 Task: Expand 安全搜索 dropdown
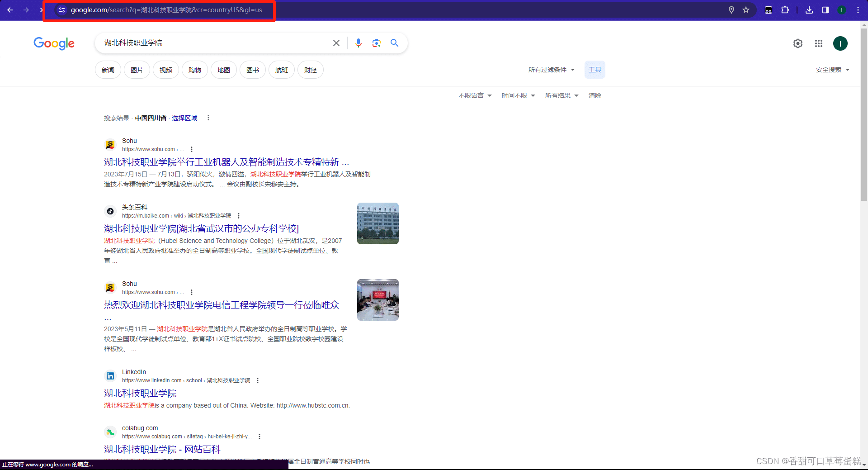[833, 70]
